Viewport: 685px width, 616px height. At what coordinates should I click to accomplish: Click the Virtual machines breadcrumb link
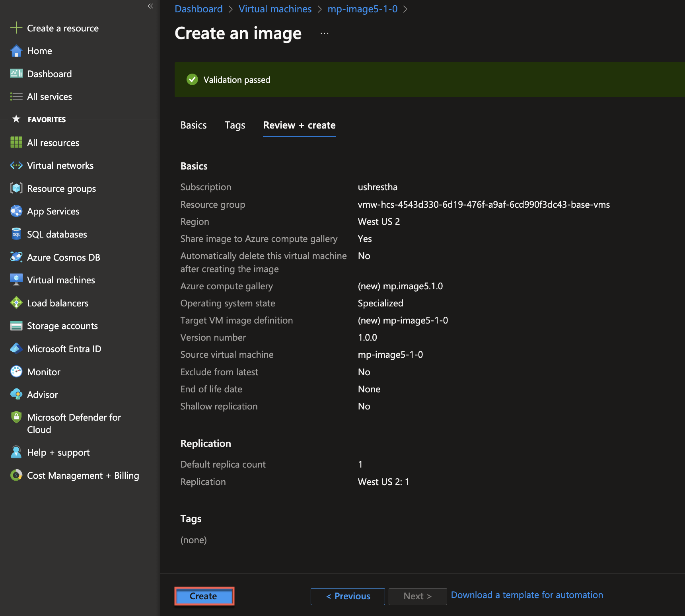pyautogui.click(x=275, y=9)
